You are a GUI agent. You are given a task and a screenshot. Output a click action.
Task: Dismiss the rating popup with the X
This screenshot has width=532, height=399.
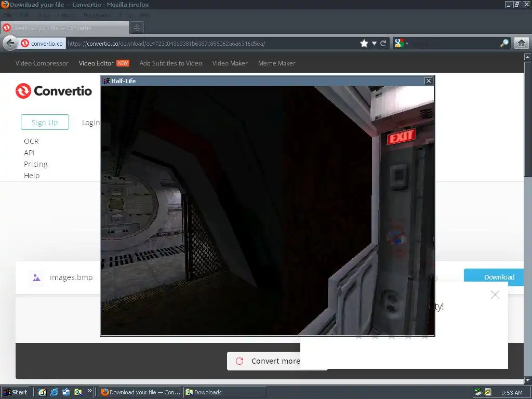495,295
